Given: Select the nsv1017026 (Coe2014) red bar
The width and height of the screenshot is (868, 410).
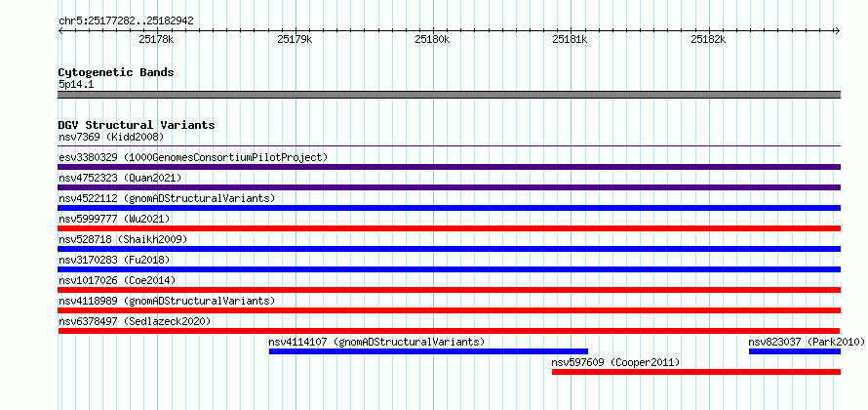Looking at the screenshot, I should tap(450, 290).
